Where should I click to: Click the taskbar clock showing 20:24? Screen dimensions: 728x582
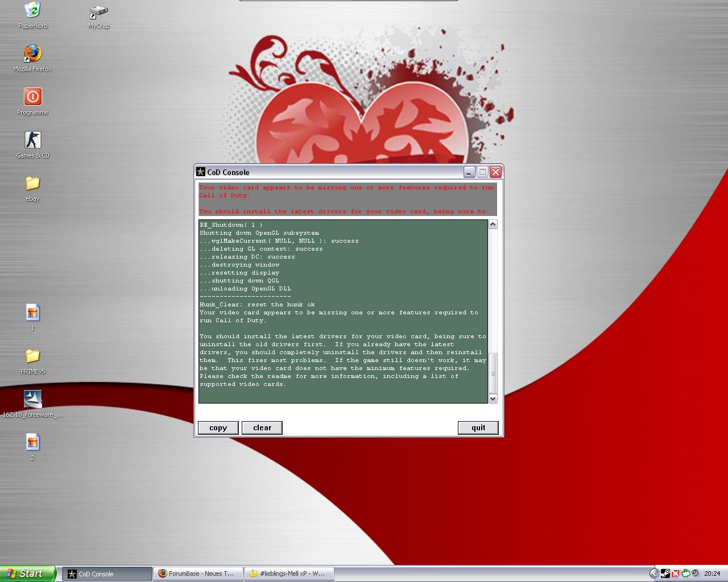712,574
